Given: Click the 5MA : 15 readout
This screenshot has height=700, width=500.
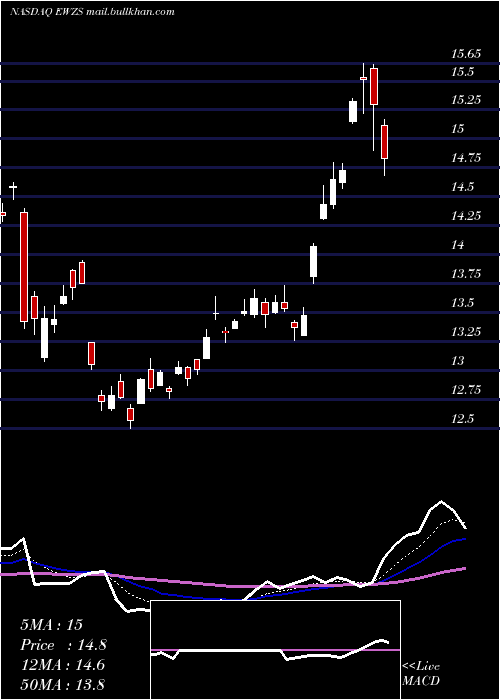Looking at the screenshot, I should point(51,625).
